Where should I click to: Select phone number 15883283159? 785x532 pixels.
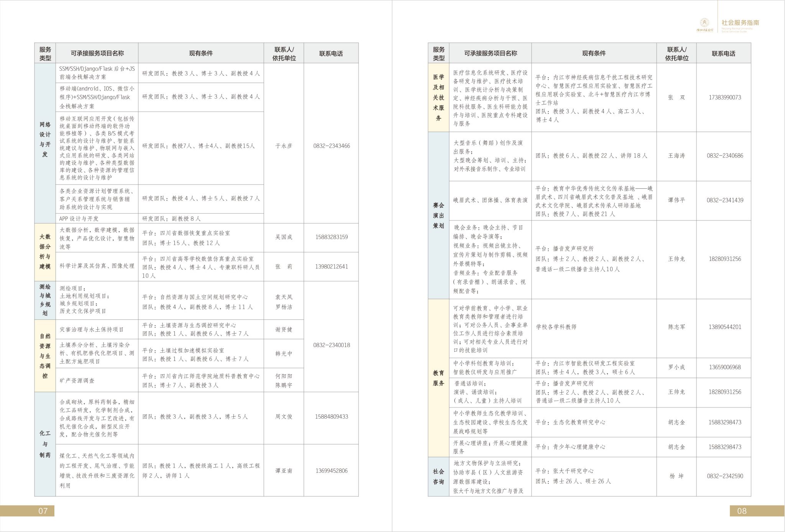tap(332, 237)
